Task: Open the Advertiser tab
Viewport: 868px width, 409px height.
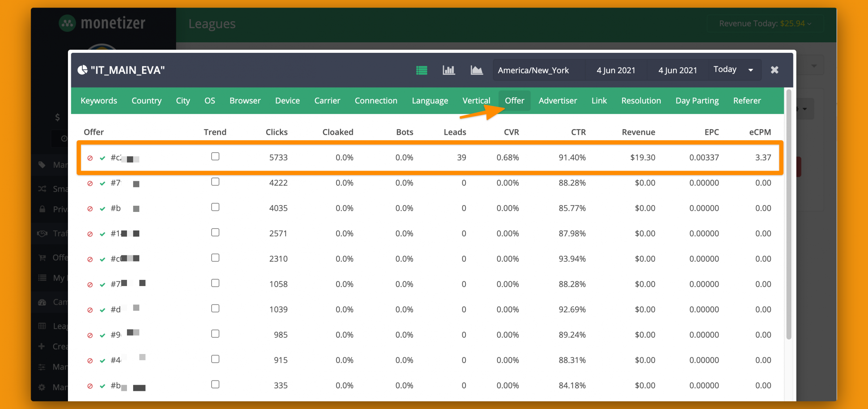Action: (558, 101)
